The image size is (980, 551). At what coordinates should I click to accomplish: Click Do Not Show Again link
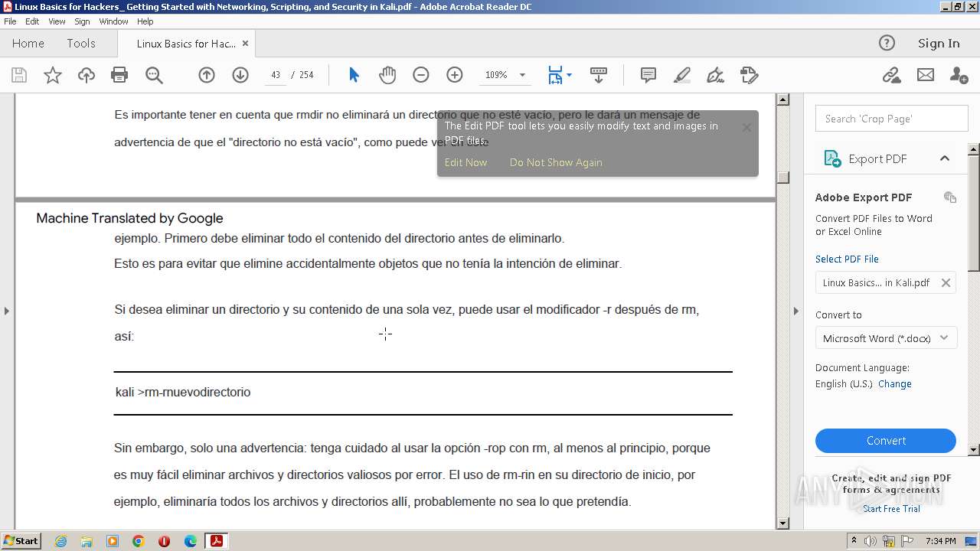pyautogui.click(x=556, y=162)
